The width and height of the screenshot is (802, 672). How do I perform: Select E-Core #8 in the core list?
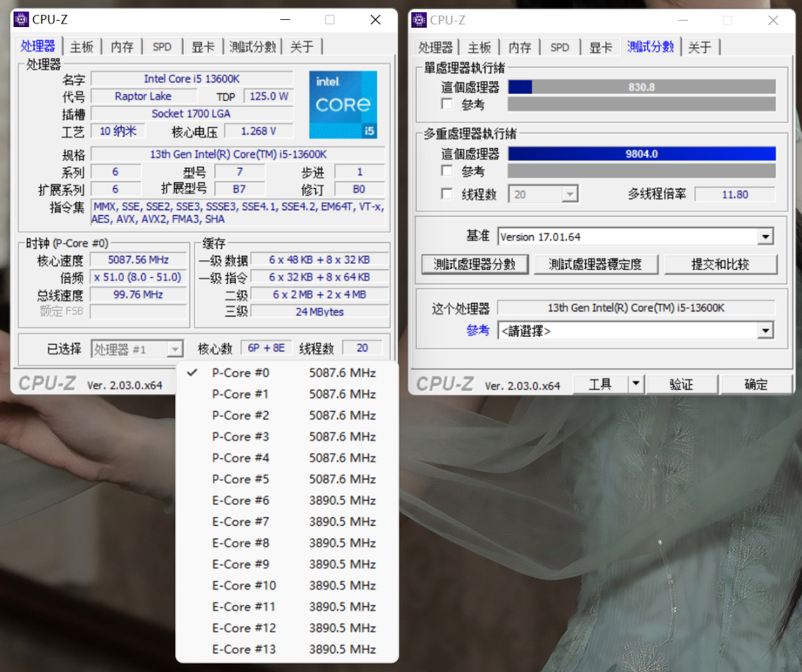pos(287,542)
